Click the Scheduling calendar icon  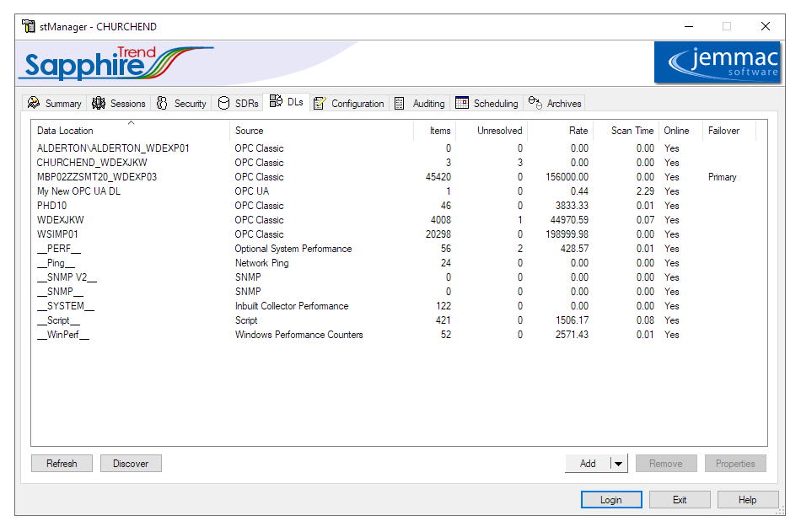point(462,103)
